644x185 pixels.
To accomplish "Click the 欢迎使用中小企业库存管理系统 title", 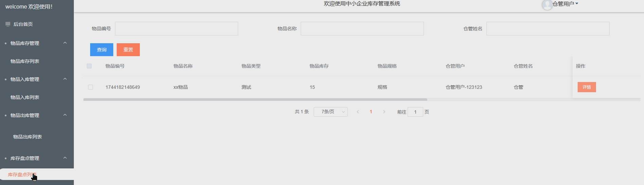I will [362, 3].
